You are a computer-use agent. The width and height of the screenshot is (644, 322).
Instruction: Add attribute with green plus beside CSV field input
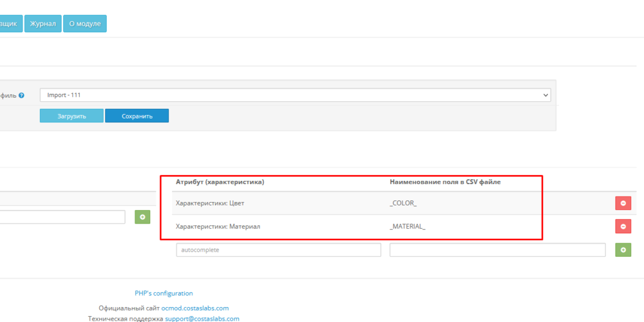click(x=623, y=250)
